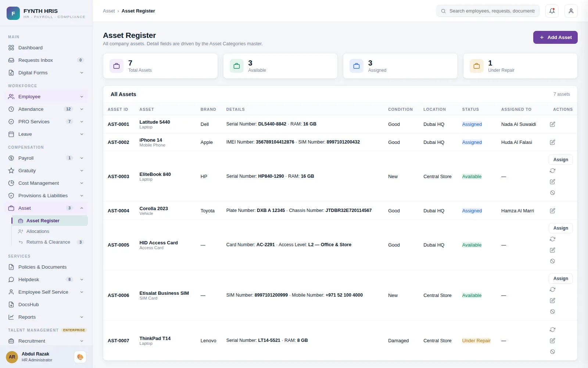Expand the Cost Management chevron
The height and width of the screenshot is (368, 588).
(82, 183)
